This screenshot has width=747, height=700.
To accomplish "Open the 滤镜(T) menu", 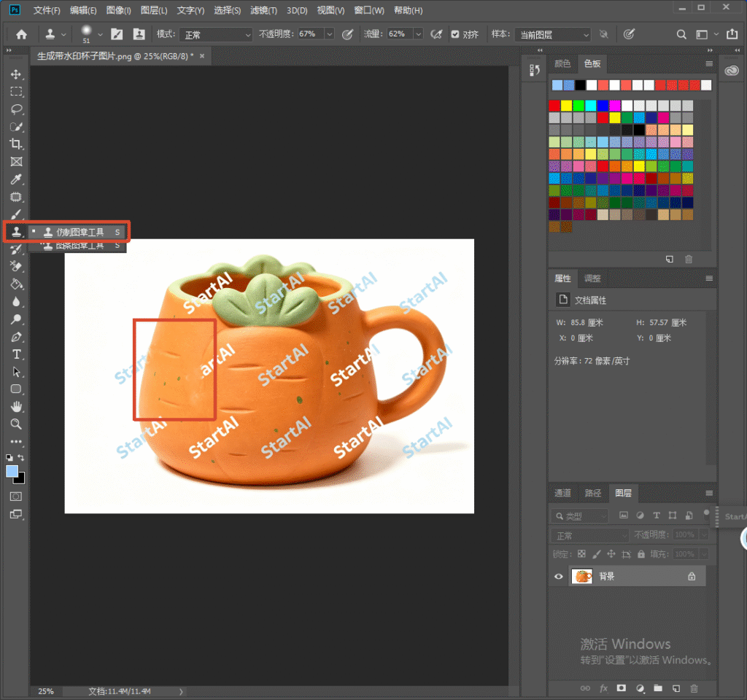I will coord(263,10).
